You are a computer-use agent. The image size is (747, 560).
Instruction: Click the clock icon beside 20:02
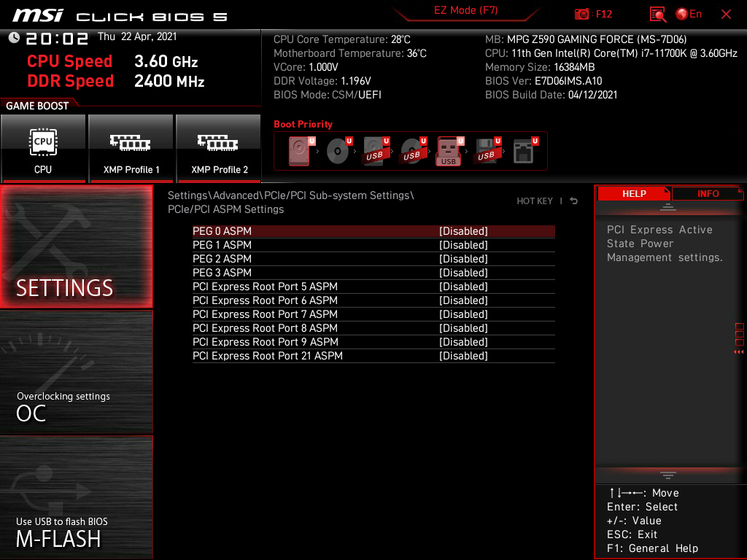pyautogui.click(x=14, y=38)
